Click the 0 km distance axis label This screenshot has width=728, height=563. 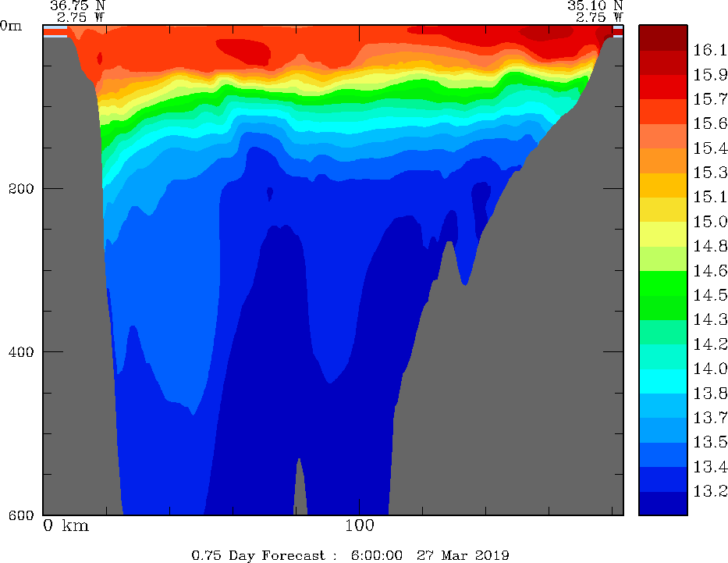66,526
